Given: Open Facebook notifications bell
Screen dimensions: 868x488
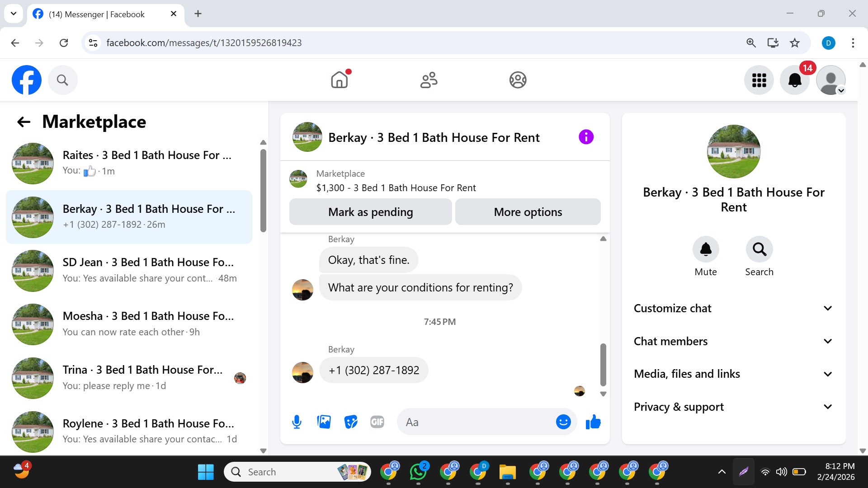Looking at the screenshot, I should pyautogui.click(x=794, y=80).
